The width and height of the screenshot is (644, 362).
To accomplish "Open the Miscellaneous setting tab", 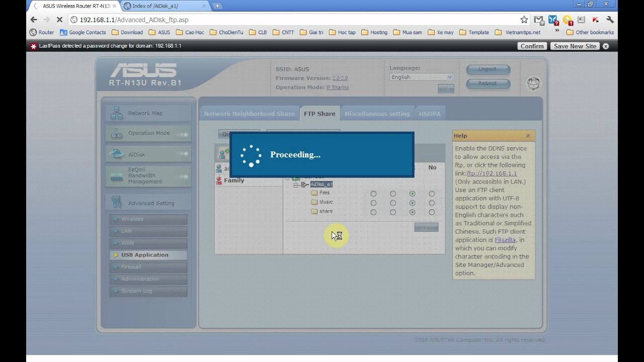I will click(377, 114).
